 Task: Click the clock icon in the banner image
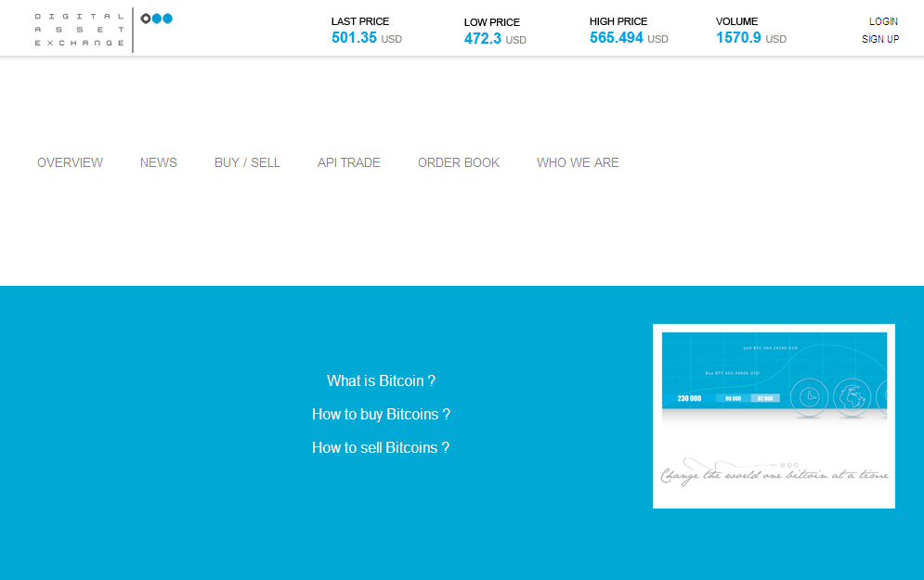pyautogui.click(x=810, y=397)
